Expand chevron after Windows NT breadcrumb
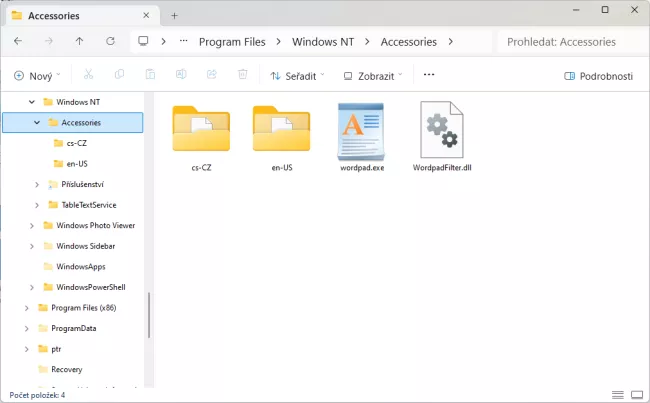Viewport: 650px width, 403px height. pyautogui.click(x=367, y=42)
